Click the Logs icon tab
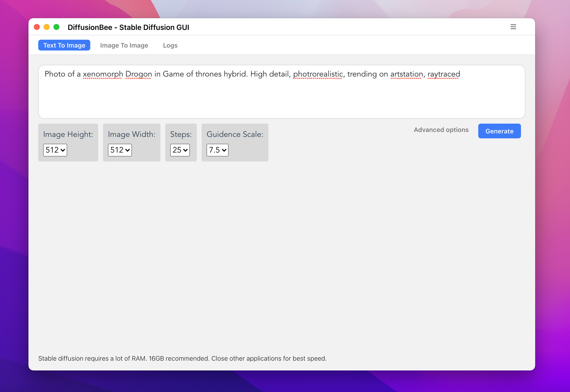 [170, 45]
